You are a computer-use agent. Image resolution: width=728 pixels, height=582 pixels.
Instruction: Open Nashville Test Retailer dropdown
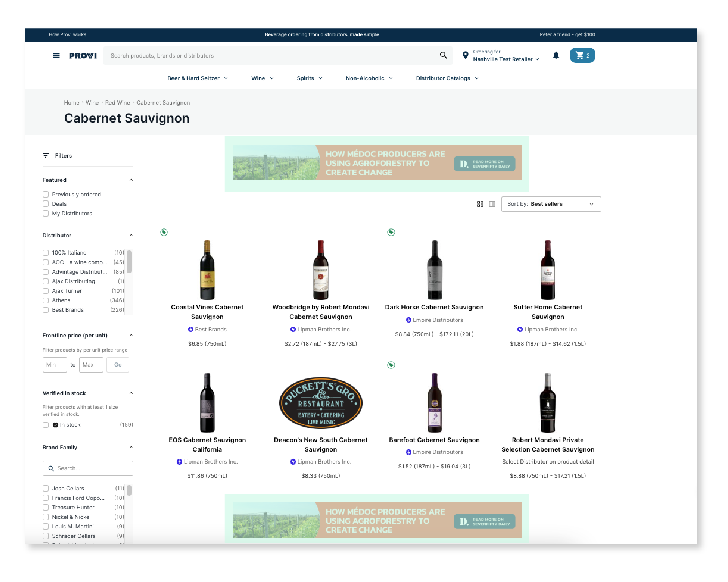click(506, 59)
